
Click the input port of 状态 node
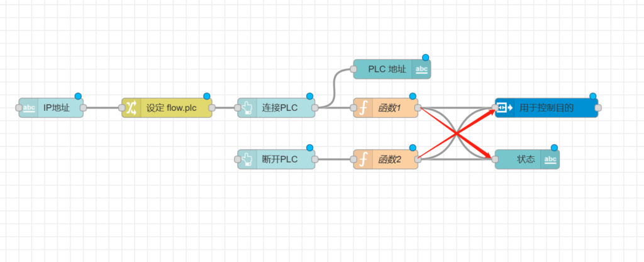pos(495,159)
